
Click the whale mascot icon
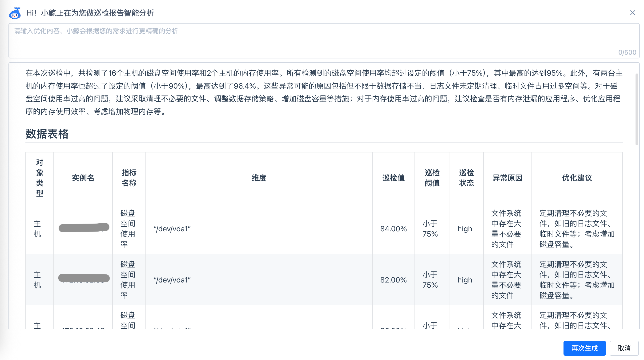pyautogui.click(x=15, y=13)
